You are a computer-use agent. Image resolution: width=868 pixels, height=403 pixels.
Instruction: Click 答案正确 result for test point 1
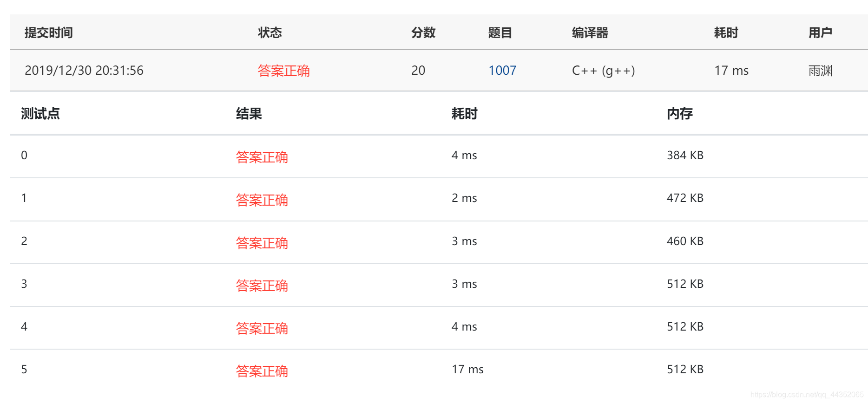[x=262, y=200]
